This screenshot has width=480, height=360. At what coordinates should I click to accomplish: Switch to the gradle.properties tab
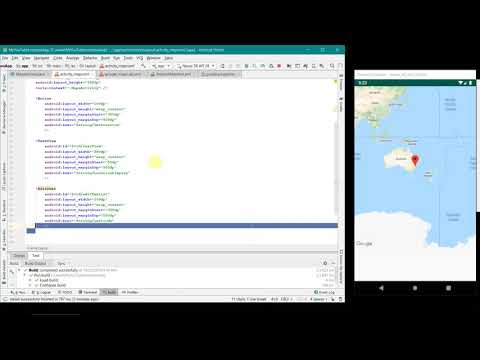220,74
